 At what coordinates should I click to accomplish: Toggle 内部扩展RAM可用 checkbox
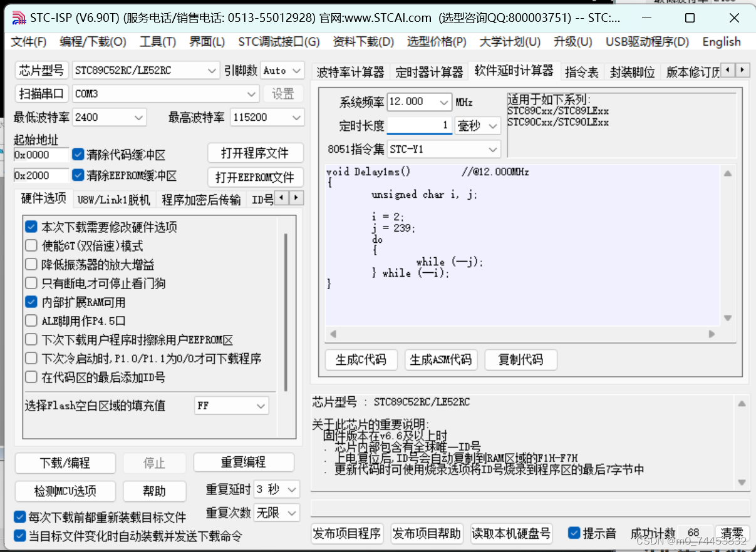click(31, 302)
